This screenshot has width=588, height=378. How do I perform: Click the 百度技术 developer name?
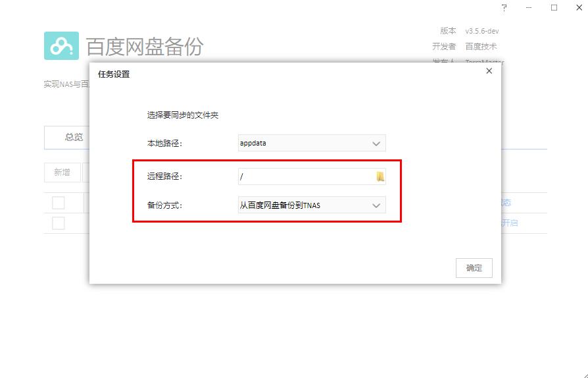tap(481, 47)
